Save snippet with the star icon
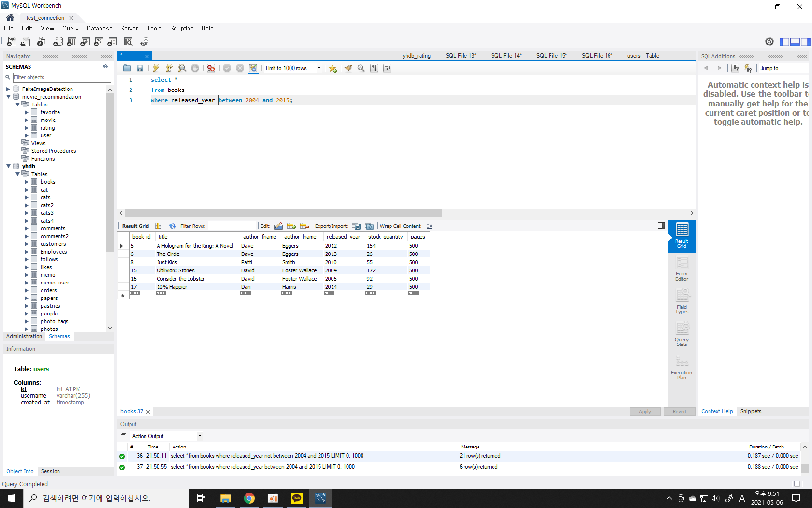This screenshot has width=812, height=508. coord(333,68)
